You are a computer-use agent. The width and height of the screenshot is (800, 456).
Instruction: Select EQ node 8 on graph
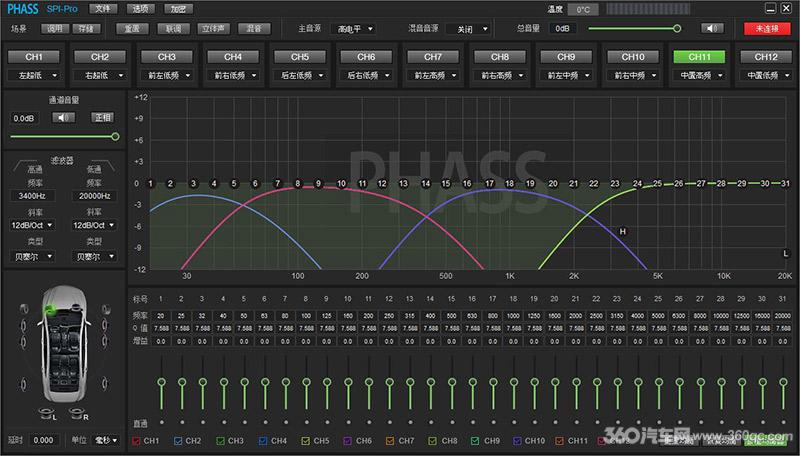point(297,184)
